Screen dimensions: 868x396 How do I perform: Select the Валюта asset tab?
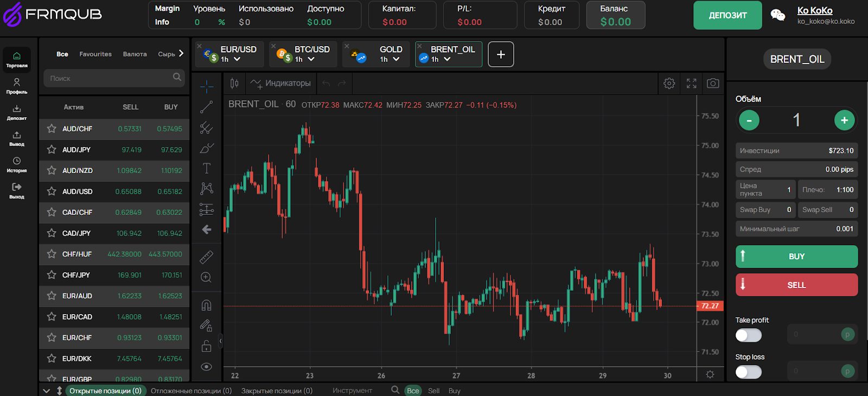(x=135, y=54)
